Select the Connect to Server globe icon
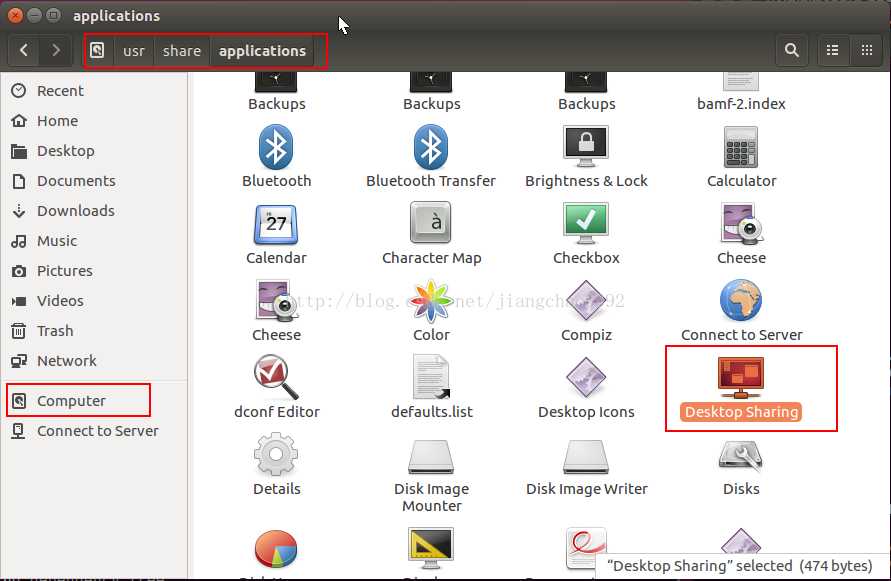This screenshot has width=891, height=581. click(x=741, y=300)
